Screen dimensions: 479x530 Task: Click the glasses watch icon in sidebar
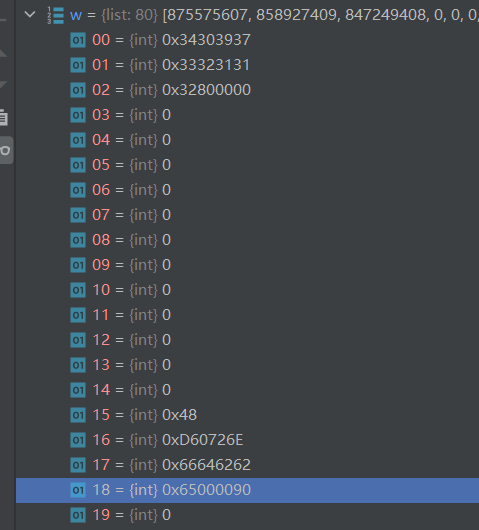point(6,150)
